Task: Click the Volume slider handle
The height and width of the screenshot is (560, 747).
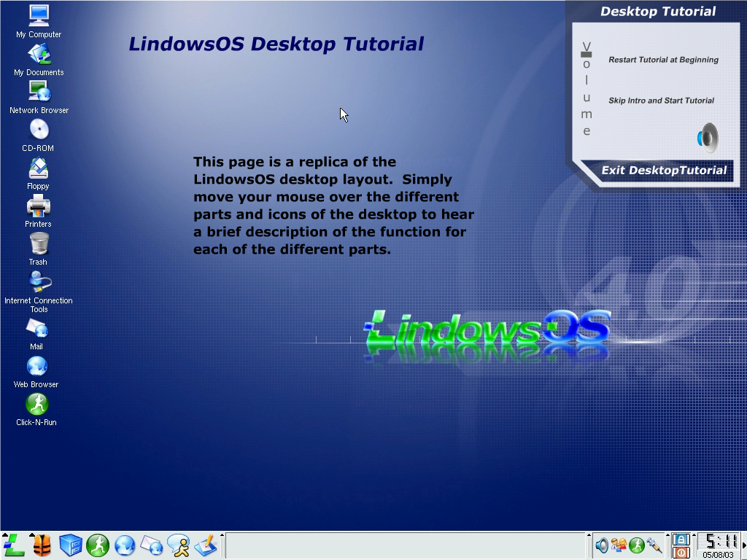Action: [587, 55]
